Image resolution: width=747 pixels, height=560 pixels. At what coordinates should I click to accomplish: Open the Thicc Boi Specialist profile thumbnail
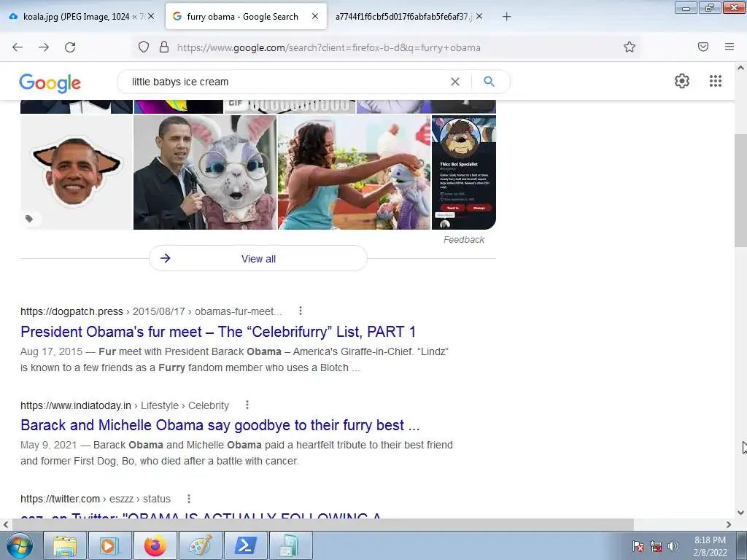click(463, 172)
